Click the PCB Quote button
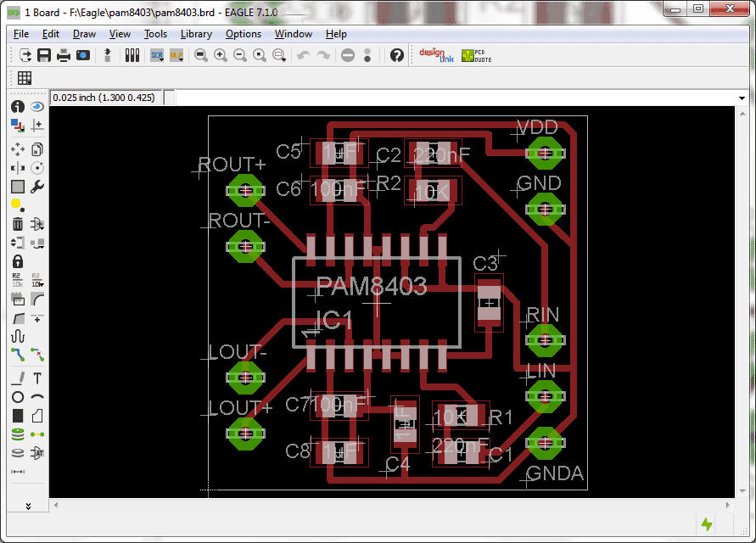This screenshot has width=756, height=543. 475,54
